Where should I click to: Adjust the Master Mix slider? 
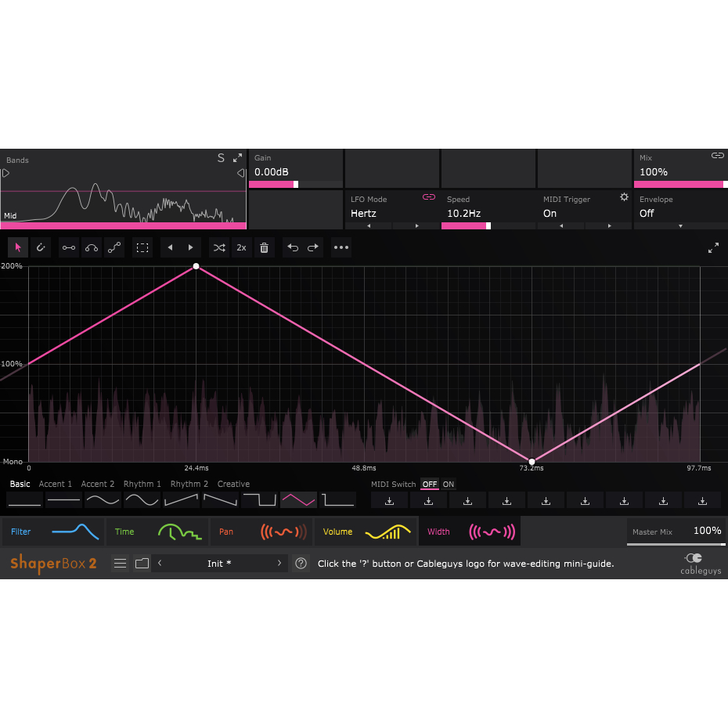tap(676, 544)
